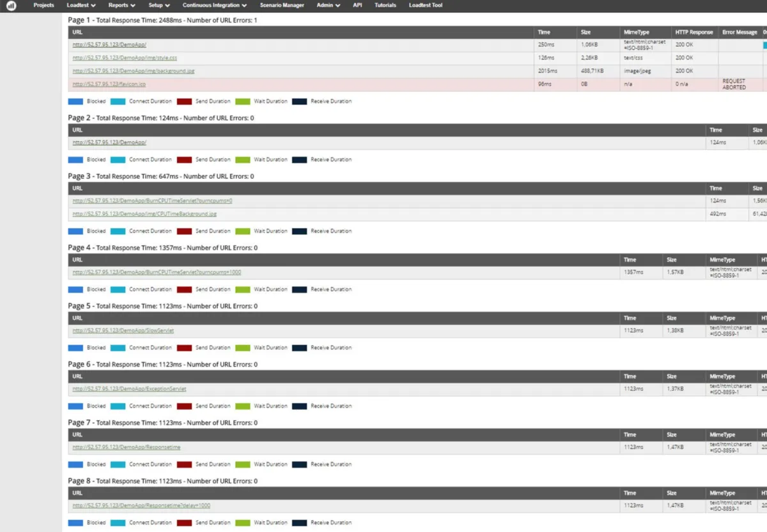Select the 2015ms time cell for background.jpg
The height and width of the screenshot is (532, 767).
[x=555, y=71]
